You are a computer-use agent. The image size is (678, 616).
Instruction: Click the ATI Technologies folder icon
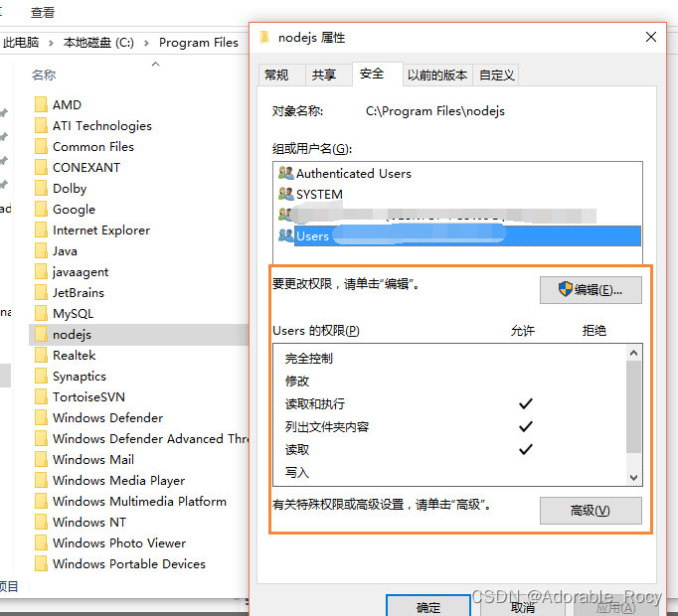pos(41,125)
